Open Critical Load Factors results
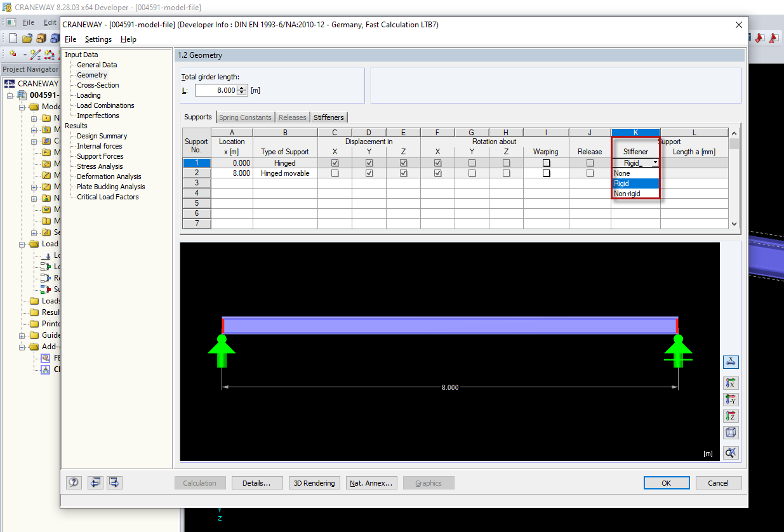Image resolution: width=784 pixels, height=532 pixels. pos(108,197)
